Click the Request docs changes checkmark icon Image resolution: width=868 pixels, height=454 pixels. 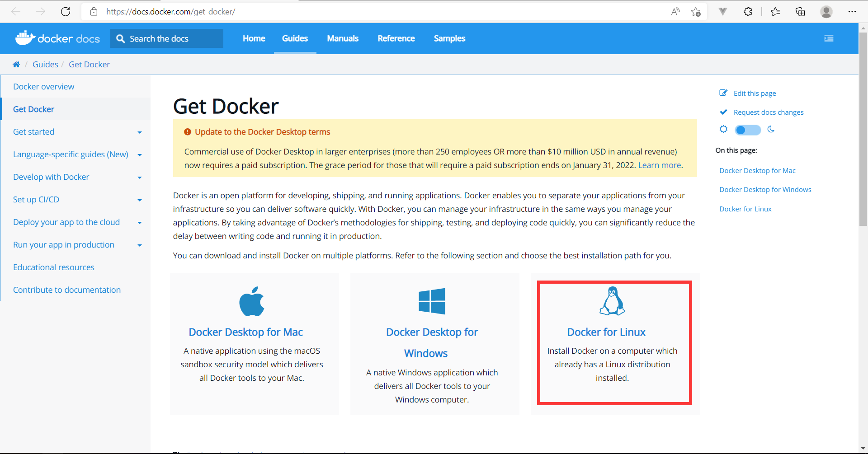pyautogui.click(x=723, y=112)
